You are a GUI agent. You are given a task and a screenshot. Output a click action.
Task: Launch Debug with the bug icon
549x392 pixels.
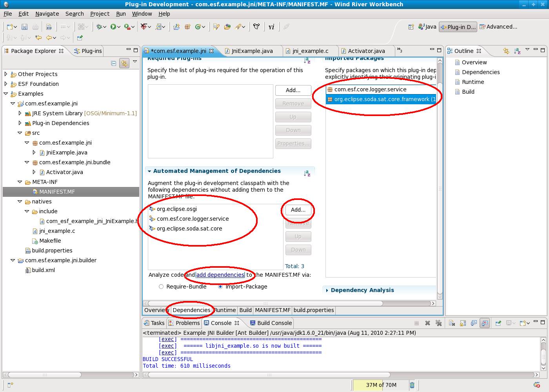(x=99, y=27)
